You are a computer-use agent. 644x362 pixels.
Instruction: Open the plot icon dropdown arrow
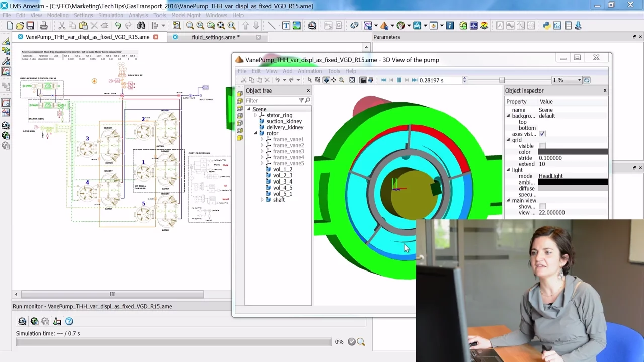(376, 25)
